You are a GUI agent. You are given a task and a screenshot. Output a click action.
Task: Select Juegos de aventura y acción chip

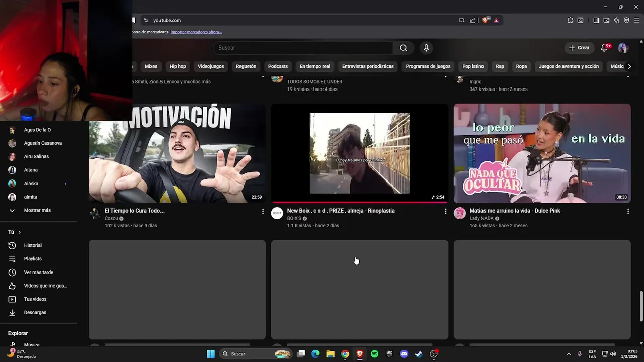pos(569,66)
